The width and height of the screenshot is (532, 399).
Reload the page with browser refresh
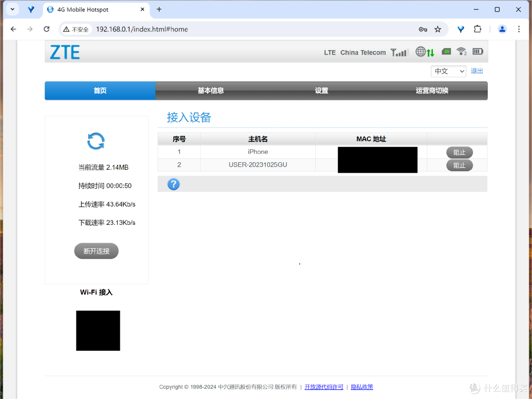(x=46, y=29)
